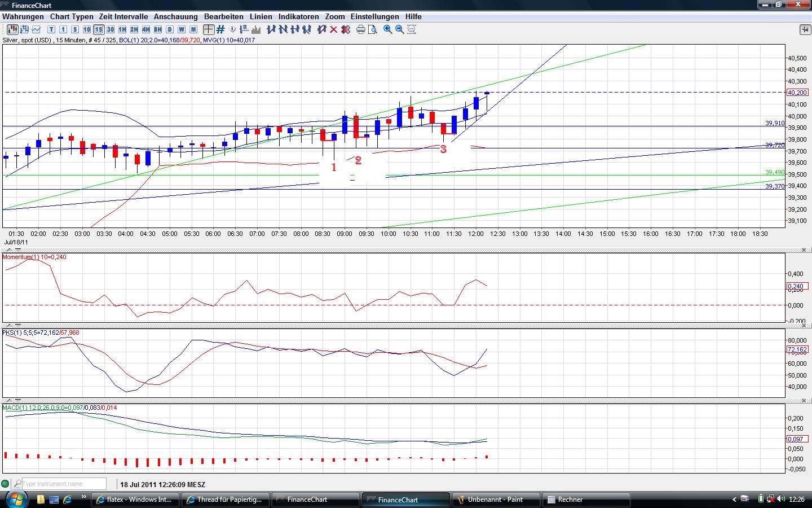
Task: Open the Rechner calculator from taskbar
Action: coord(585,500)
